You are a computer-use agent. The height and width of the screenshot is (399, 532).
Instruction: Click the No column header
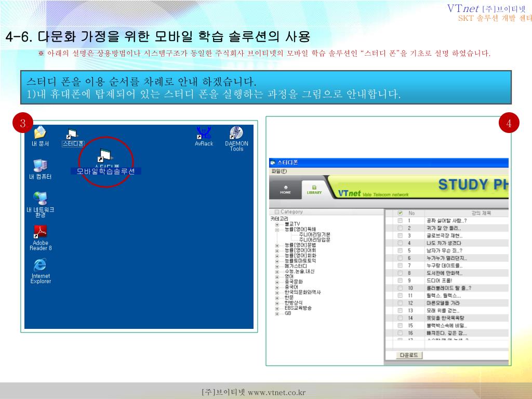[x=411, y=213]
